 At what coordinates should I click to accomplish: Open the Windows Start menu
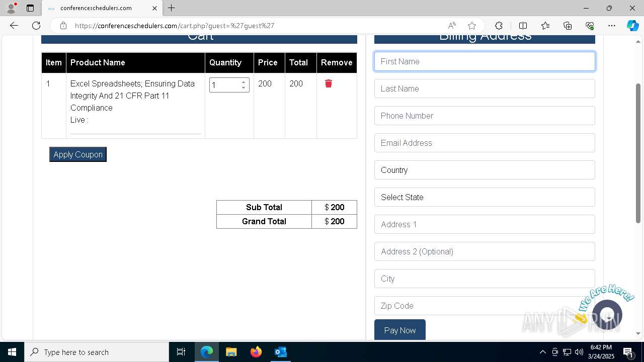(x=12, y=352)
